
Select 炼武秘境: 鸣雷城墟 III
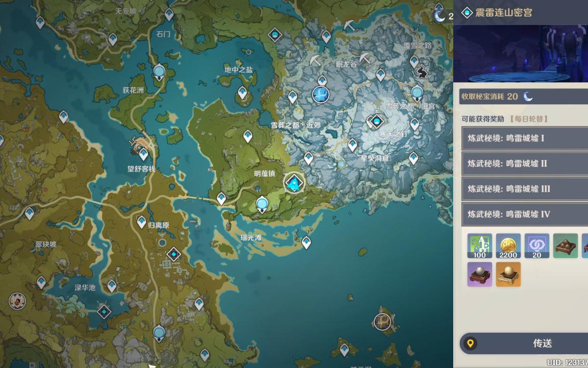(x=525, y=189)
